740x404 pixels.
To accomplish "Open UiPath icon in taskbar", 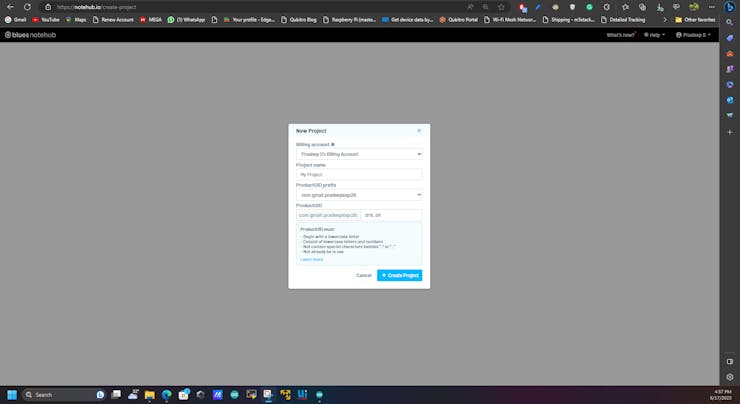I will click(x=303, y=395).
